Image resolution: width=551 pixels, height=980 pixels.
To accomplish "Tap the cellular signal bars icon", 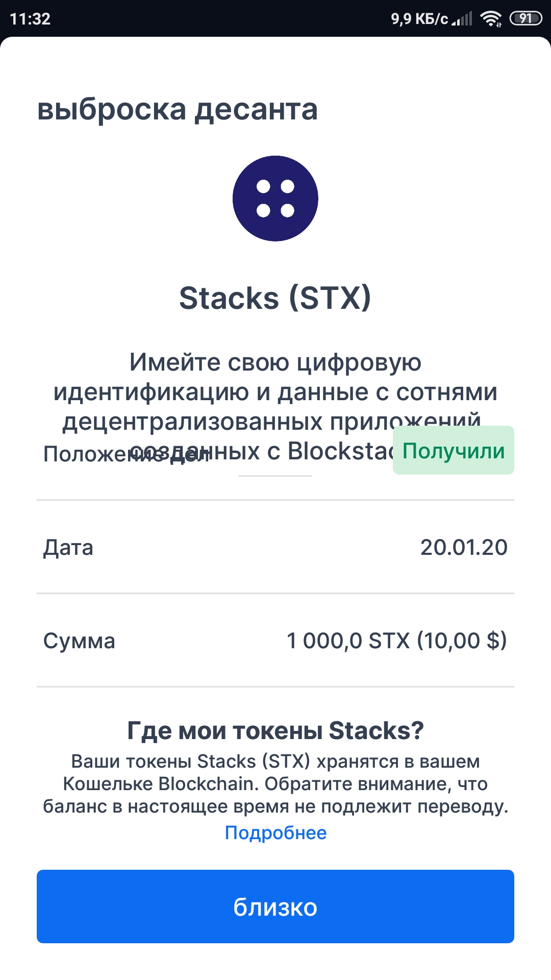I will pyautogui.click(x=462, y=19).
